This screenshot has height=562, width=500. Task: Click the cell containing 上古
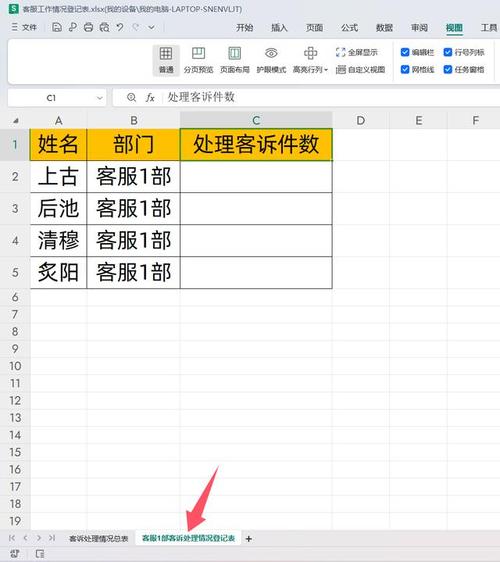tap(58, 177)
